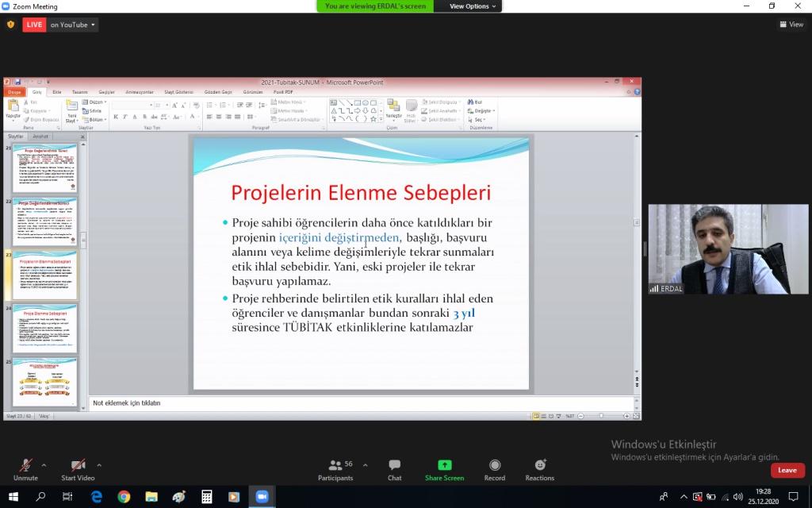Switch the layout using View button
This screenshot has height=508, width=812.
[x=791, y=25]
